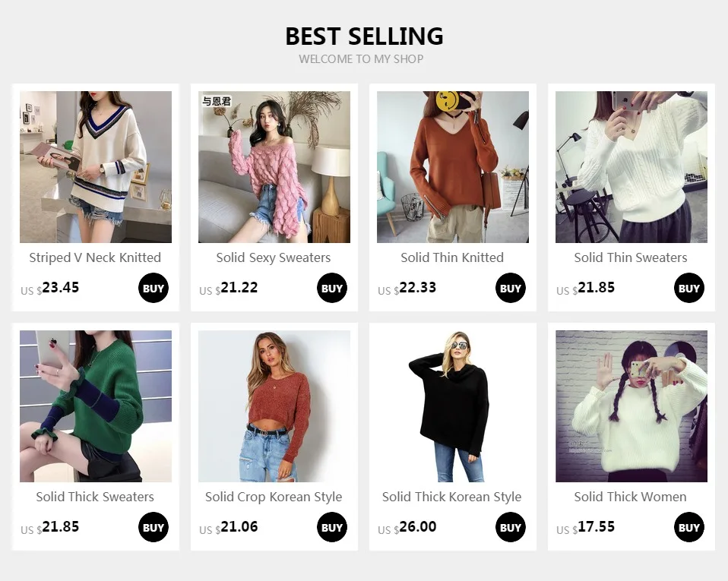
Task: Open the green sweater product image
Action: (96, 406)
